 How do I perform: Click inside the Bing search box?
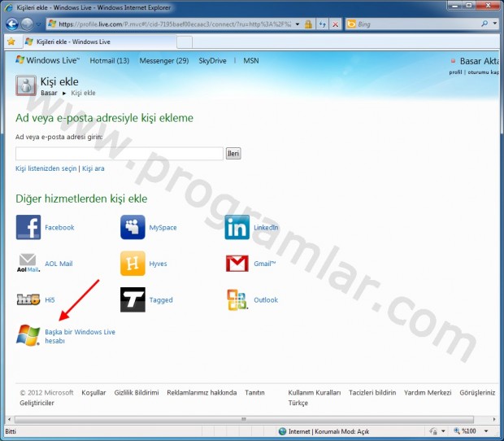coord(418,24)
